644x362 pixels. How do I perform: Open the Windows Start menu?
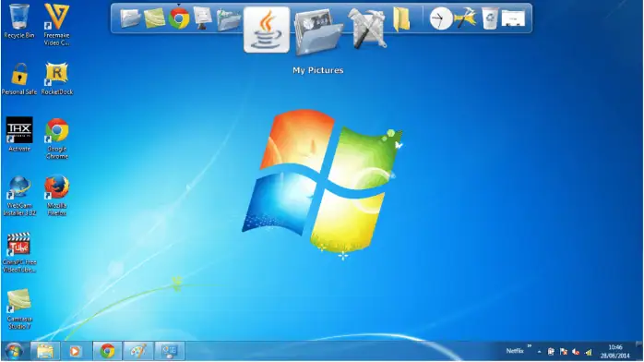click(x=14, y=351)
